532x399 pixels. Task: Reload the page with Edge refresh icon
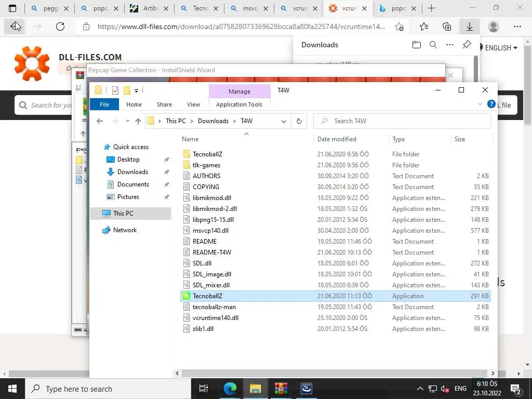60,26
